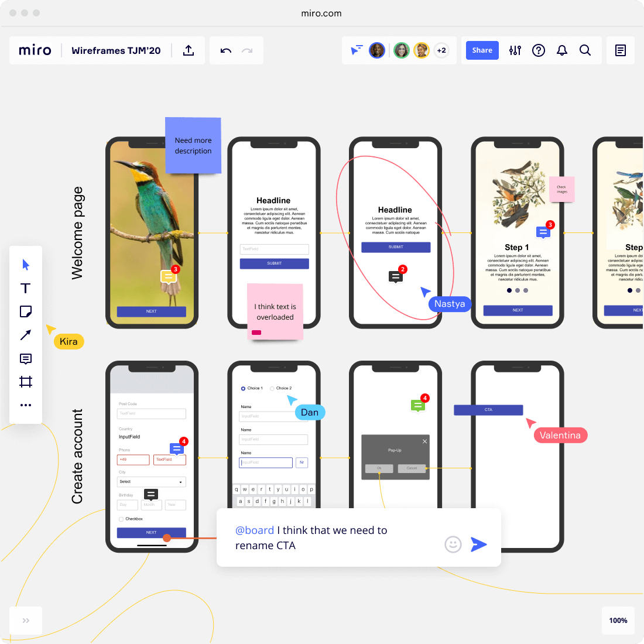Image resolution: width=644 pixels, height=644 pixels.
Task: Click the Dan cursor label
Action: tap(310, 412)
